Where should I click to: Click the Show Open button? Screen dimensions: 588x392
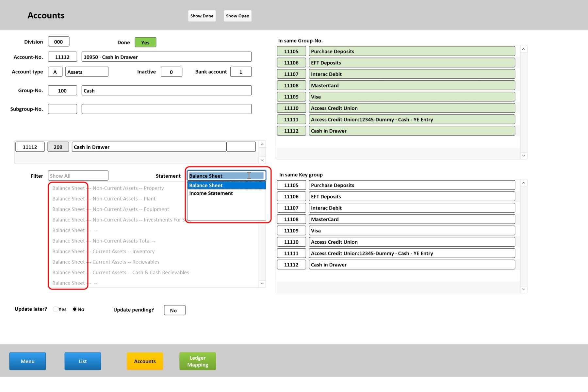click(237, 16)
